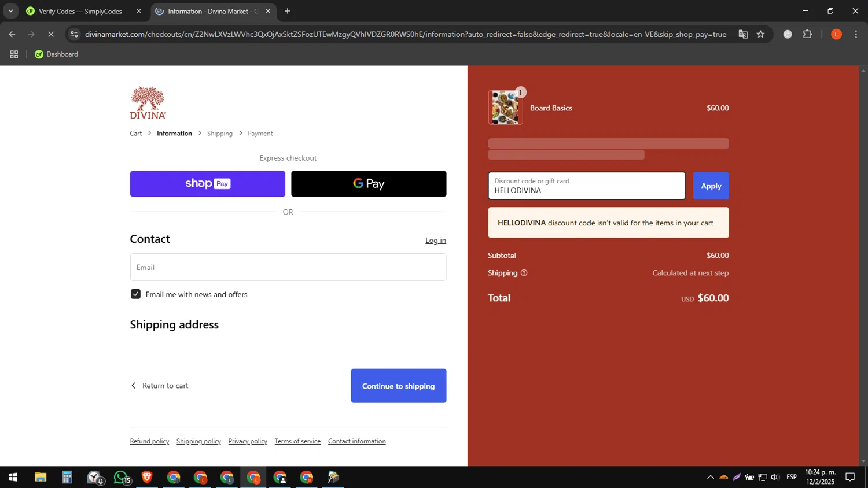Go back to the previous page

pyautogui.click(x=12, y=35)
